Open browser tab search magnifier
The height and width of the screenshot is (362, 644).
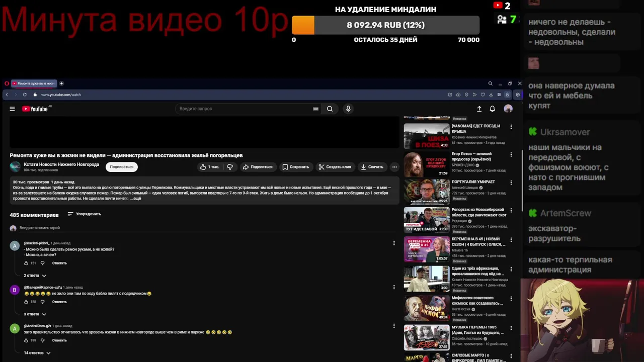490,83
